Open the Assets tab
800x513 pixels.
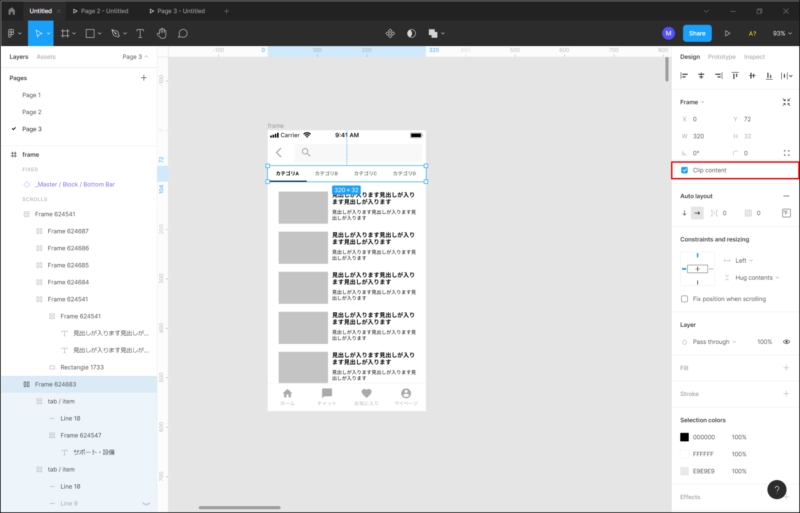[x=46, y=57]
